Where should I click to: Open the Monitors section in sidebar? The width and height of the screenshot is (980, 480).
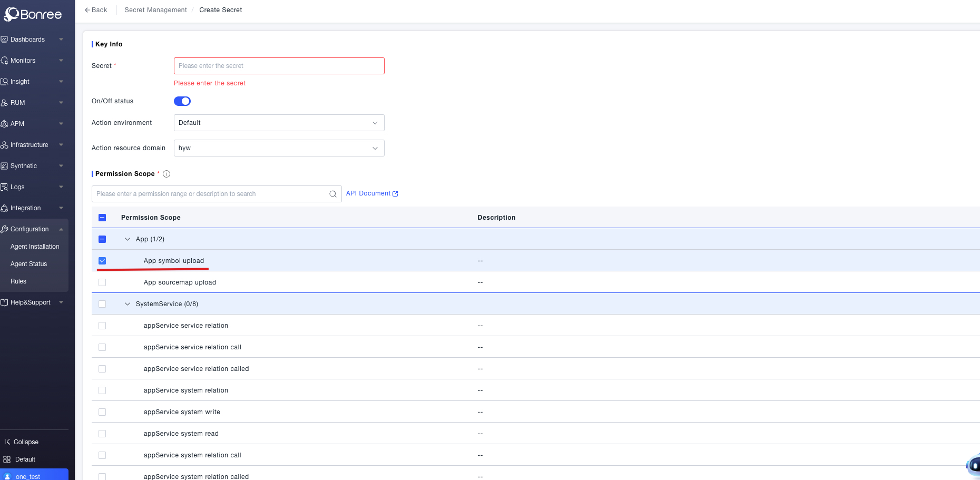(24, 60)
